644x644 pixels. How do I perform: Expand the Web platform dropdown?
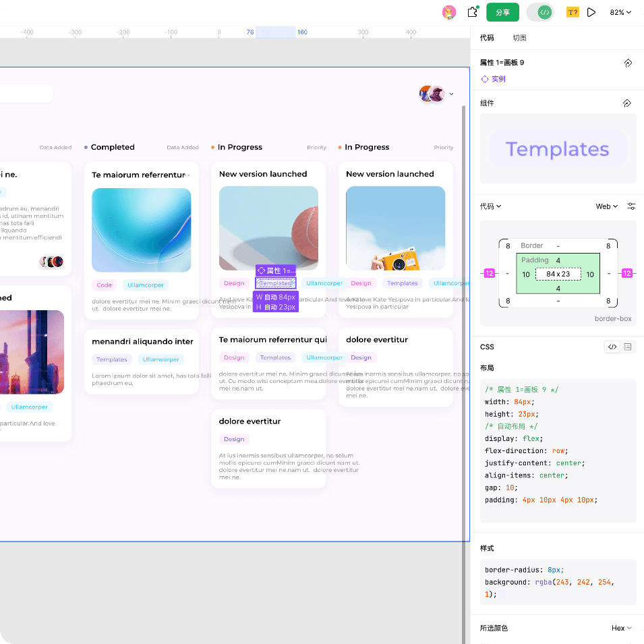tap(607, 206)
